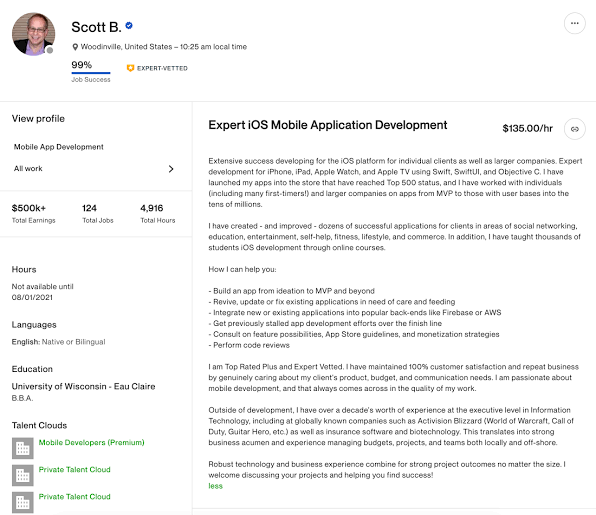Image resolution: width=596 pixels, height=515 pixels.
Task: Select the Mobile App Development profile
Action: tap(59, 147)
